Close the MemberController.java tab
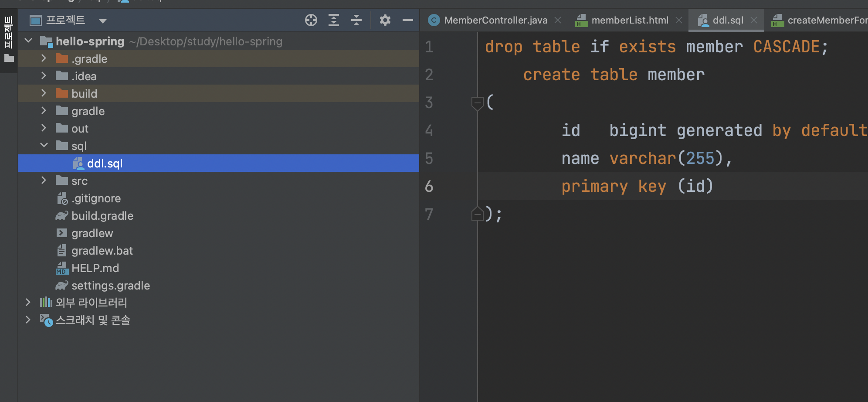The height and width of the screenshot is (402, 868). pyautogui.click(x=558, y=20)
